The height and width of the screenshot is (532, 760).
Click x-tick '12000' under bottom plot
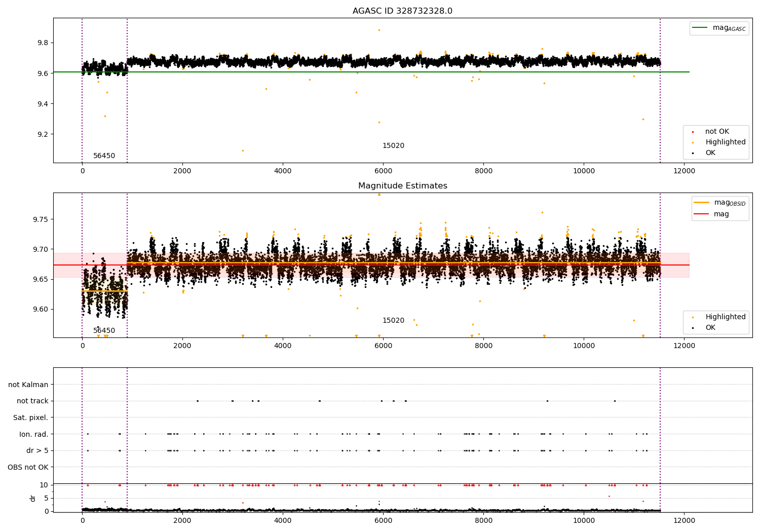684,521
